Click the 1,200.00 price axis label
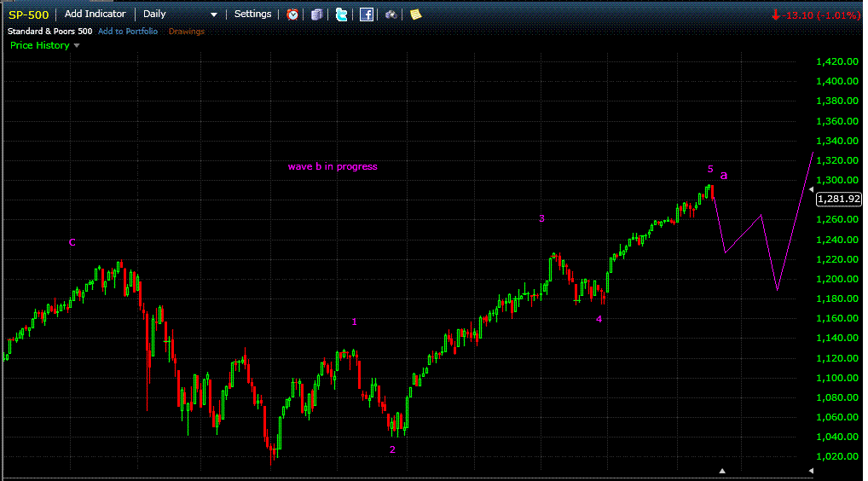868x481 pixels. pyautogui.click(x=837, y=279)
